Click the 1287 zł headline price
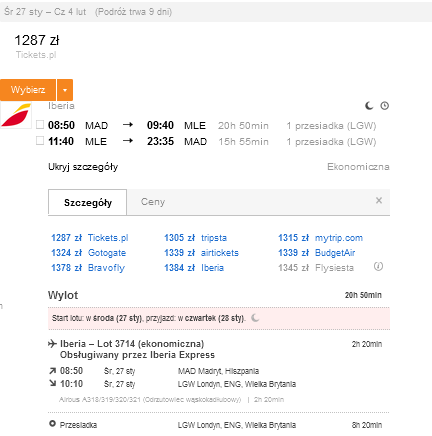 37,40
